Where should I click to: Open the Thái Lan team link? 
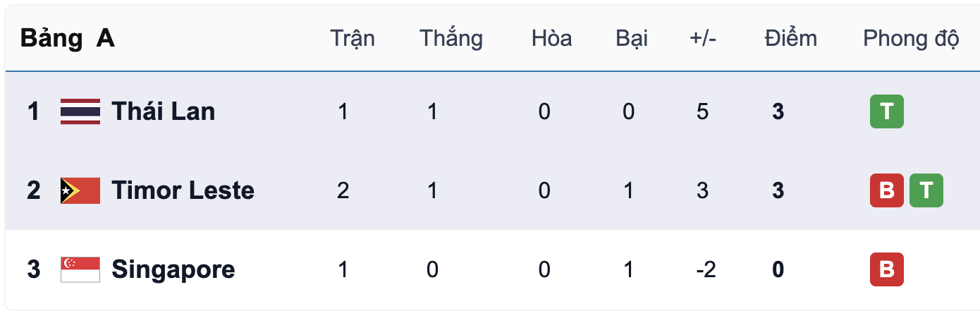(163, 111)
